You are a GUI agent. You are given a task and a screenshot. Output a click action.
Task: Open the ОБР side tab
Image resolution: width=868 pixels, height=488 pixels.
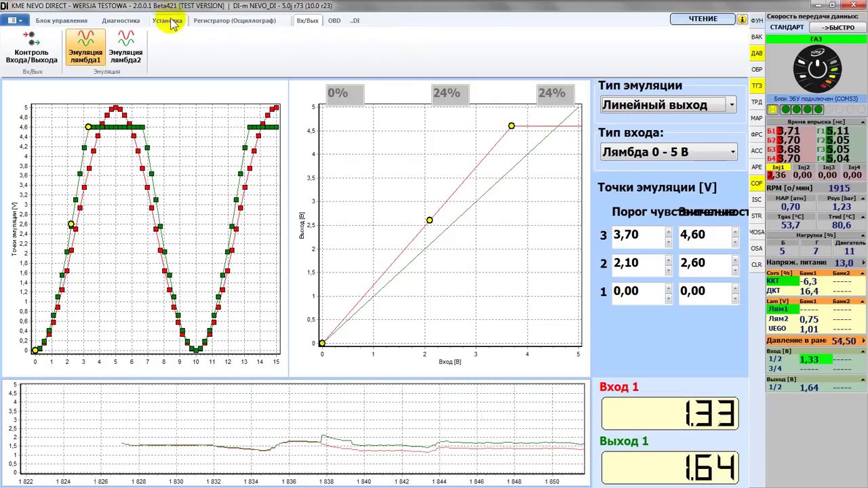coord(757,69)
